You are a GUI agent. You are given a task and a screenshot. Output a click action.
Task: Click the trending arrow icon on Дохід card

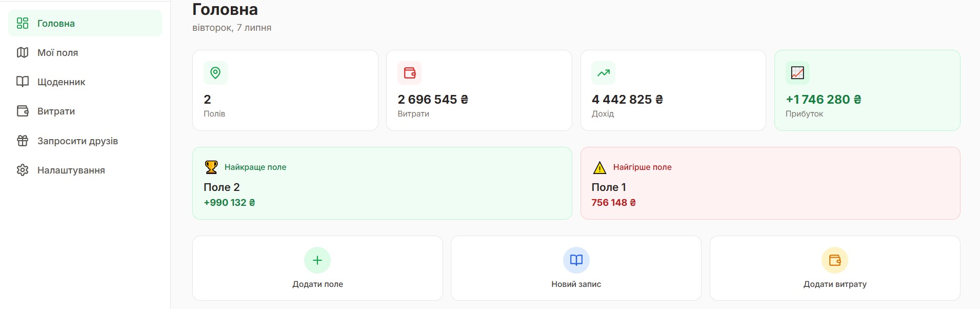point(603,73)
